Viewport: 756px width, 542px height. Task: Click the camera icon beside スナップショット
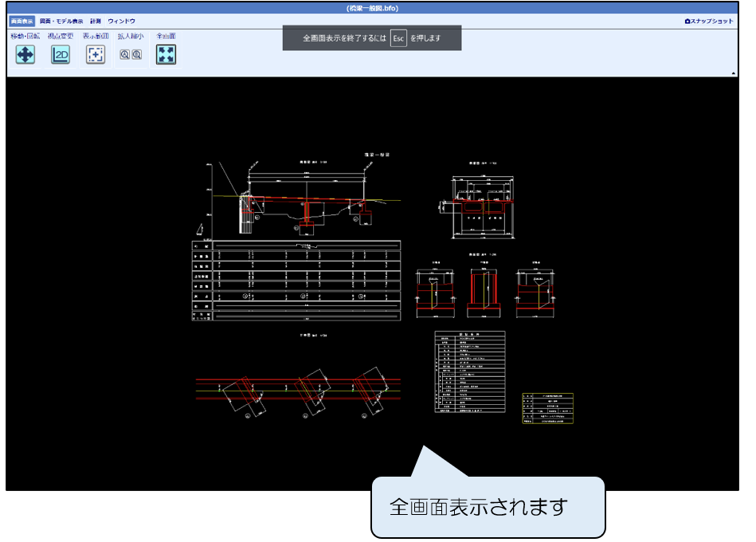click(x=687, y=22)
